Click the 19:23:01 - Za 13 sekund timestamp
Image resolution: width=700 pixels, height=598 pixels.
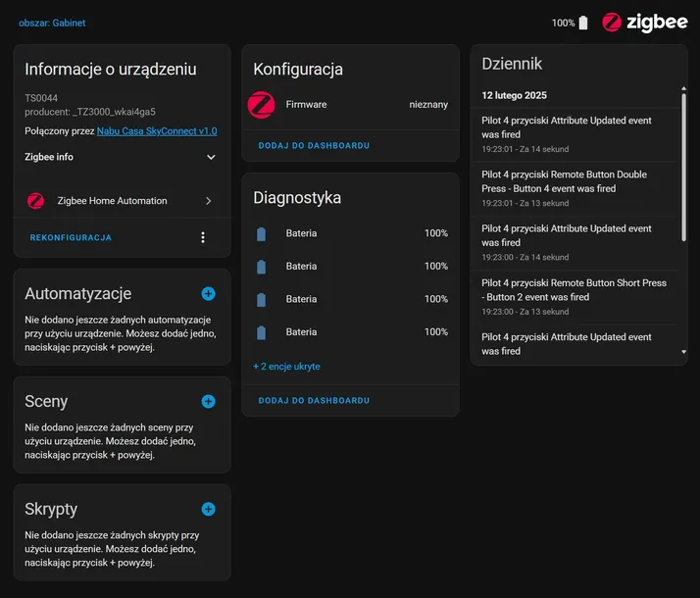click(525, 204)
